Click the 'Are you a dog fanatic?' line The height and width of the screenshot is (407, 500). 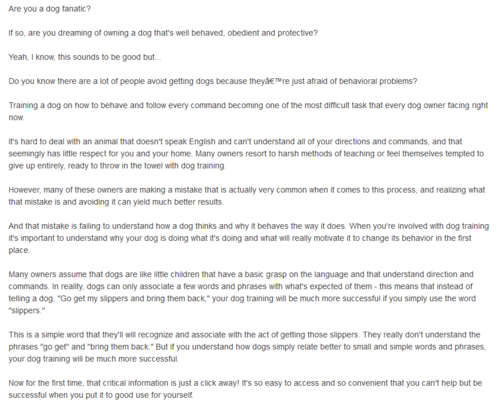[49, 9]
